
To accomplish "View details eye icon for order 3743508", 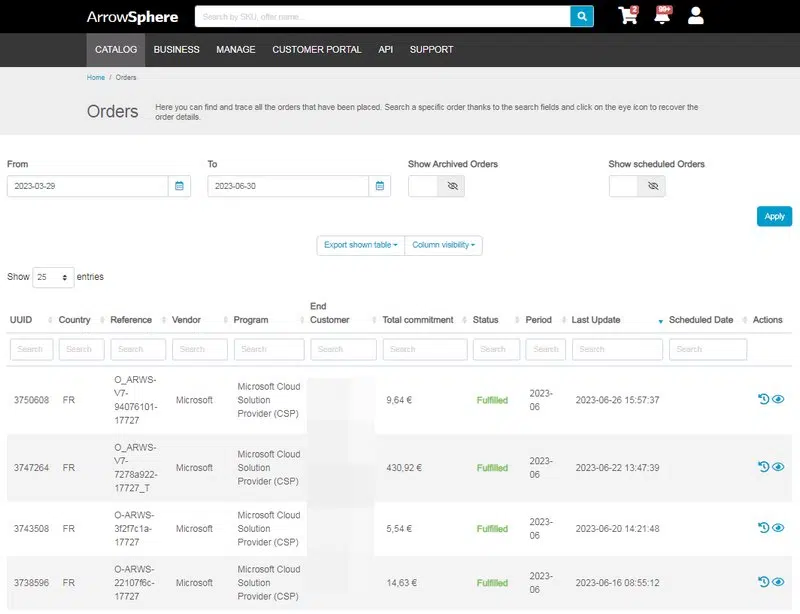I will 778,528.
